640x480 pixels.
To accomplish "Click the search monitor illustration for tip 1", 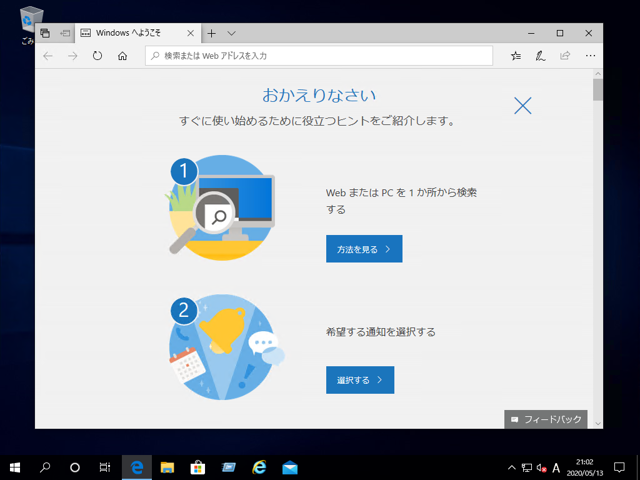I will [222, 207].
